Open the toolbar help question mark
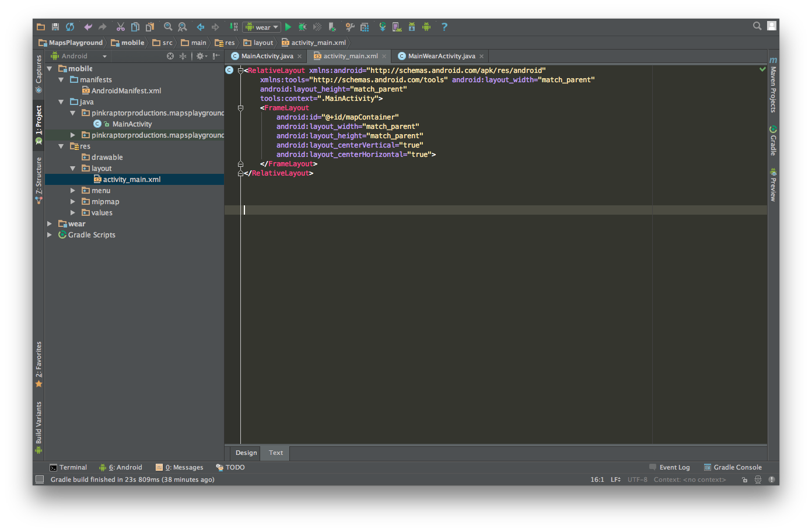This screenshot has height=532, width=812. coord(444,27)
